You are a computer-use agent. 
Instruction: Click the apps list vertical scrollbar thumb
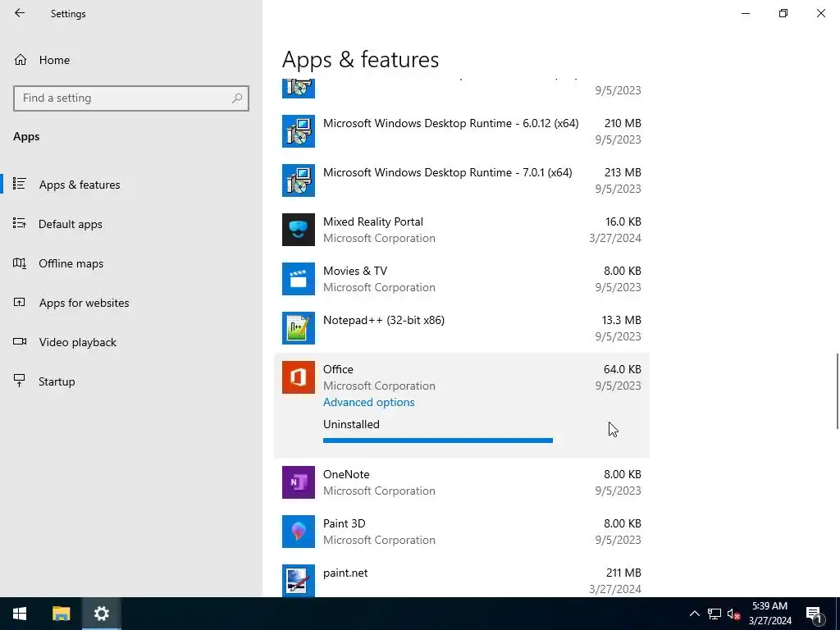837,391
